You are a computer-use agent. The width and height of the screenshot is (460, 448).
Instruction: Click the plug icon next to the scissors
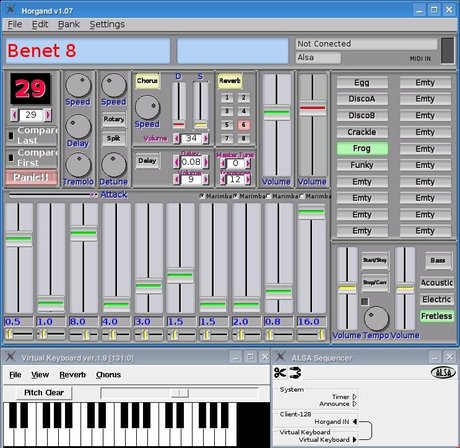click(x=295, y=372)
